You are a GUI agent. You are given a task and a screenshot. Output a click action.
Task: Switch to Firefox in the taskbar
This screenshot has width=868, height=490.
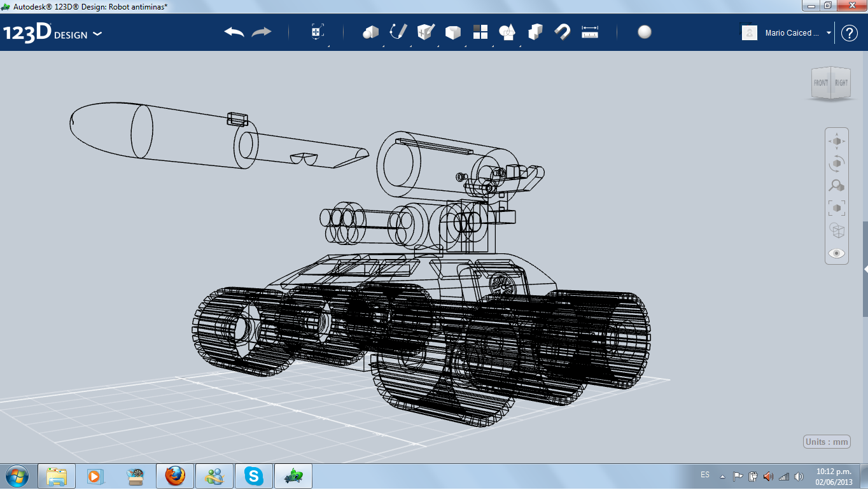pos(175,476)
